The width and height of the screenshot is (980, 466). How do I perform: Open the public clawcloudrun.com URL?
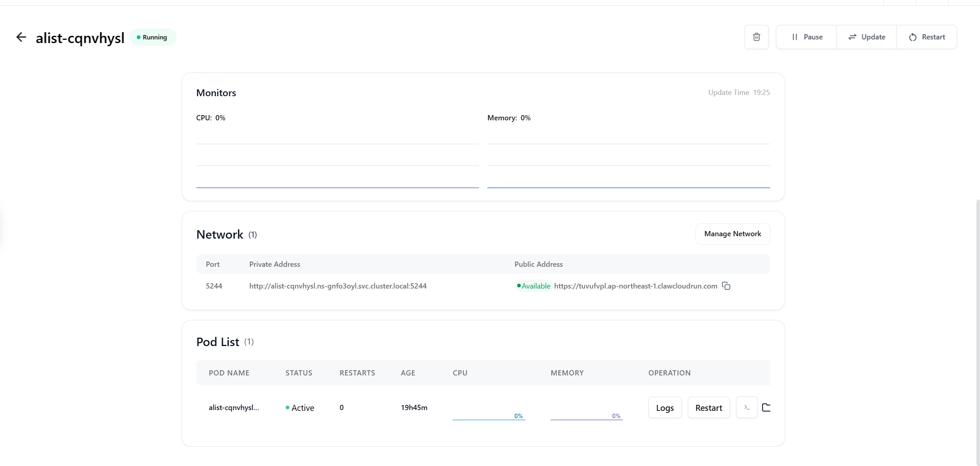point(635,286)
